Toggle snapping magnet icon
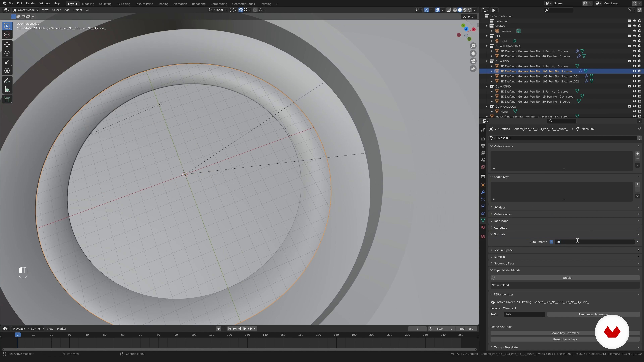The height and width of the screenshot is (362, 644). [240, 10]
